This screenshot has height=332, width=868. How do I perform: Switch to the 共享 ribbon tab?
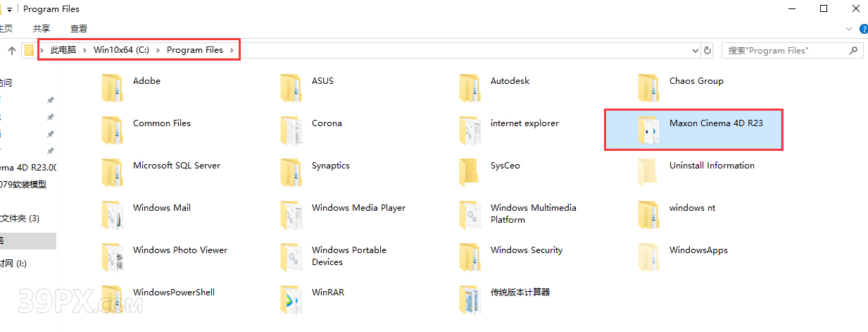[x=42, y=29]
